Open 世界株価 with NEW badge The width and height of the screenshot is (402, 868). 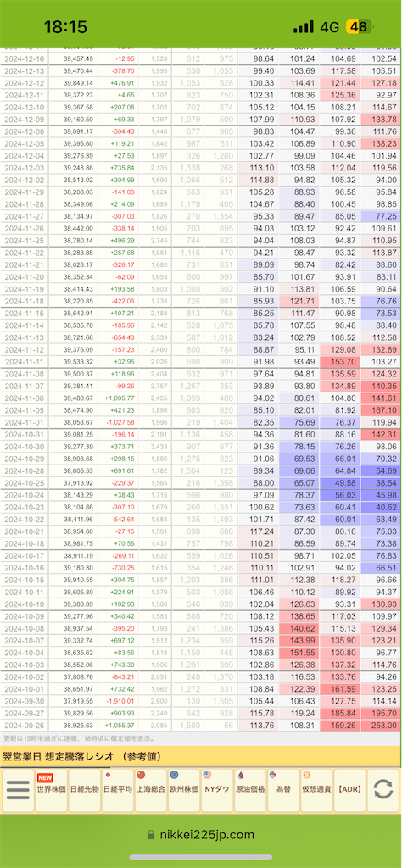coord(52,790)
